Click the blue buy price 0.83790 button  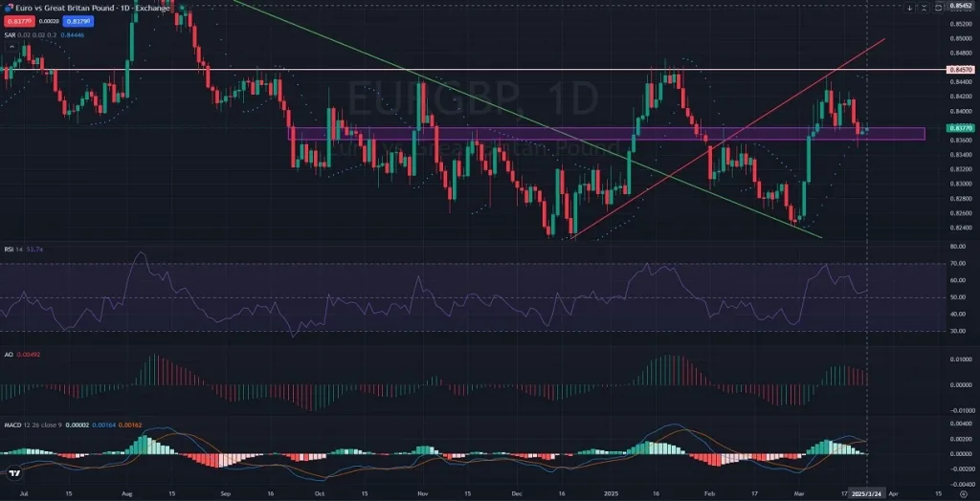pos(78,21)
